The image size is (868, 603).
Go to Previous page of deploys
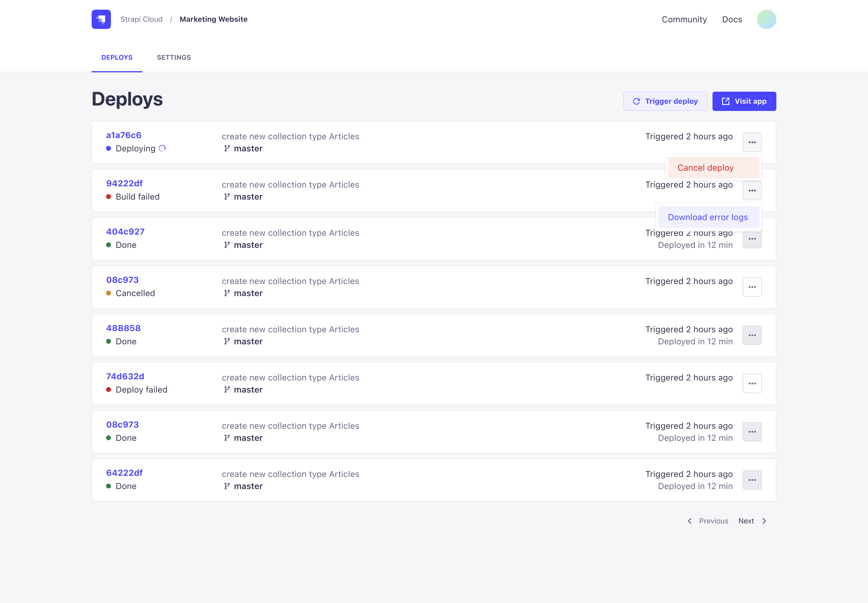(x=708, y=521)
